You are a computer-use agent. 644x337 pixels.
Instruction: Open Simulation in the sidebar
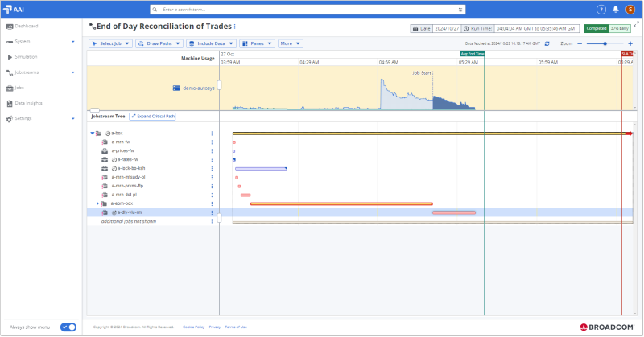pos(23,57)
